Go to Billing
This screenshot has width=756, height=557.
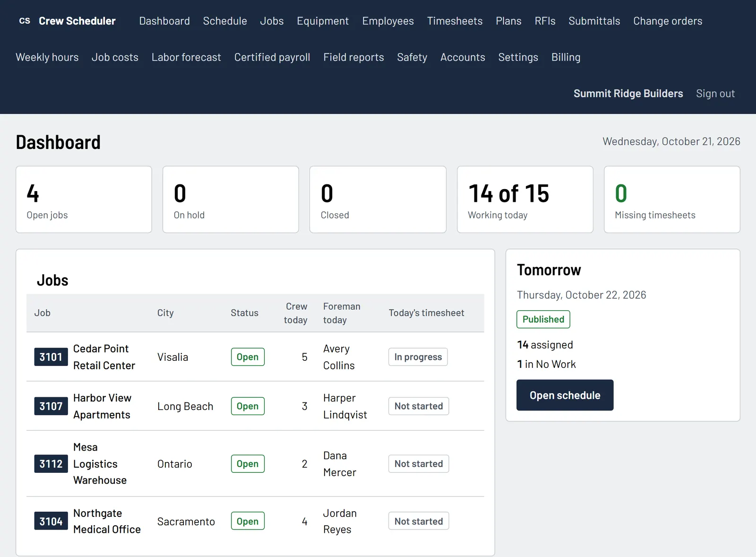click(566, 57)
